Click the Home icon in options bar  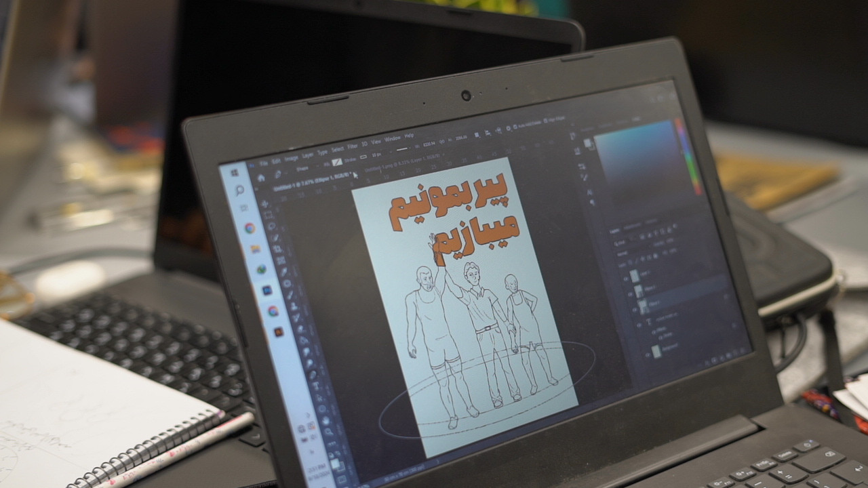pyautogui.click(x=260, y=178)
